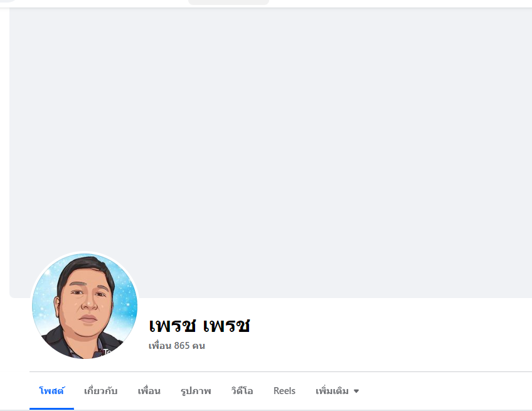Switch to the เกี่ยวกับ tab
Viewport: 532px width, 411px height.
click(x=101, y=391)
